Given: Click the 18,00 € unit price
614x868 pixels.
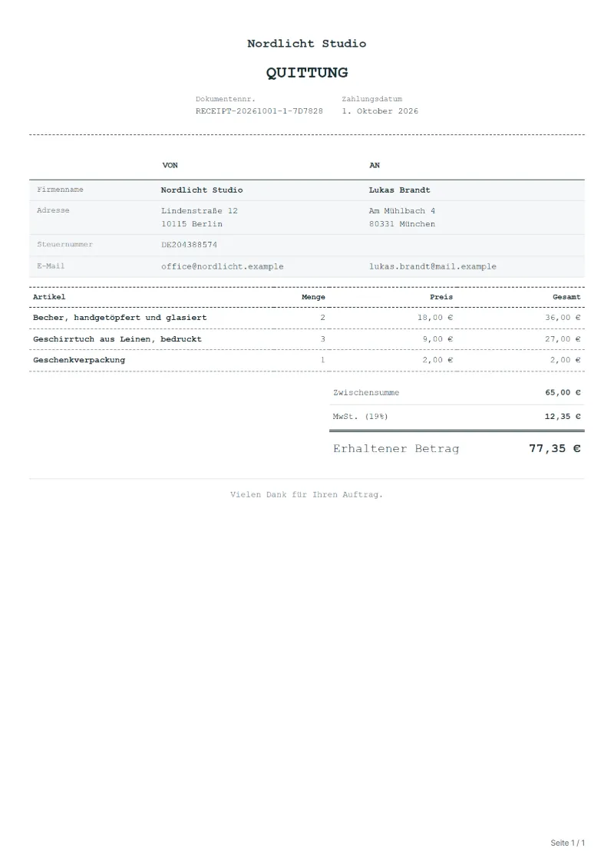Looking at the screenshot, I should [435, 318].
